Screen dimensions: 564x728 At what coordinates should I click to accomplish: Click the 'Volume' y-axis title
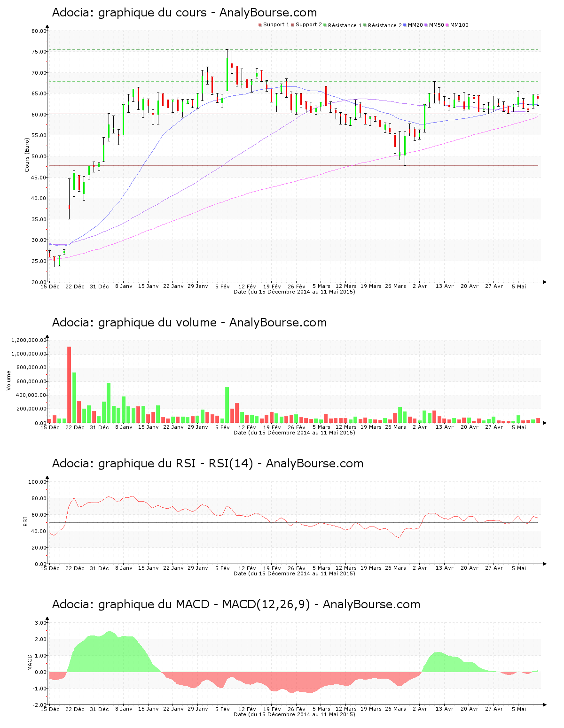tap(8, 380)
